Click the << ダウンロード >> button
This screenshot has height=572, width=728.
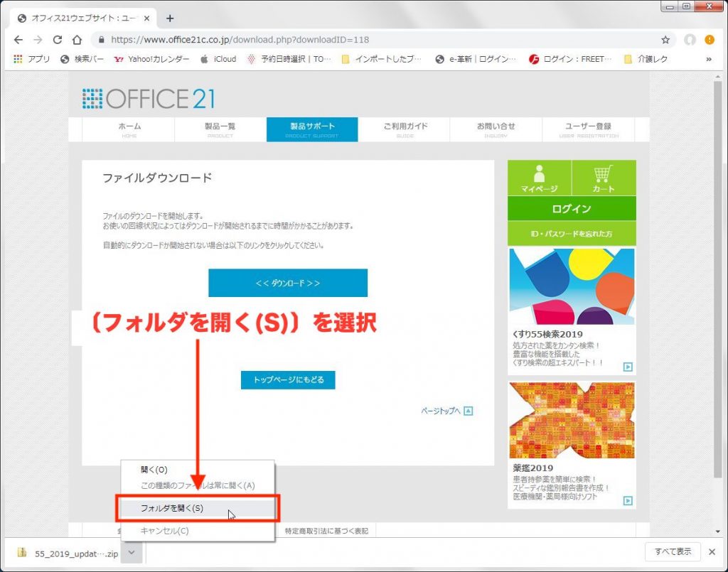coord(288,283)
